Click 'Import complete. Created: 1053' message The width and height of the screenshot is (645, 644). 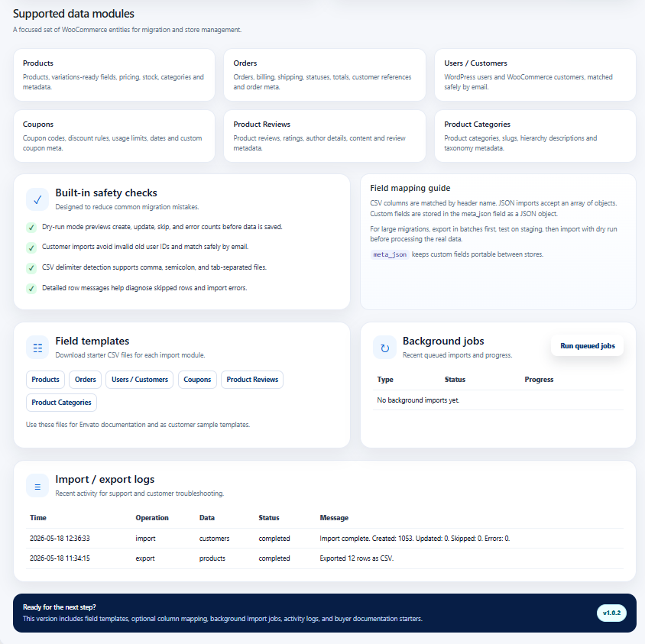coord(415,539)
